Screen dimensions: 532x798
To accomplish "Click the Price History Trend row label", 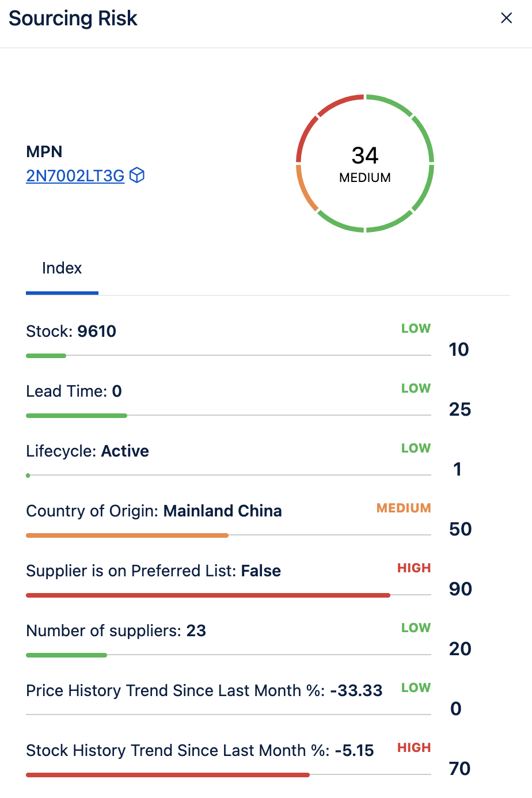I will [204, 690].
